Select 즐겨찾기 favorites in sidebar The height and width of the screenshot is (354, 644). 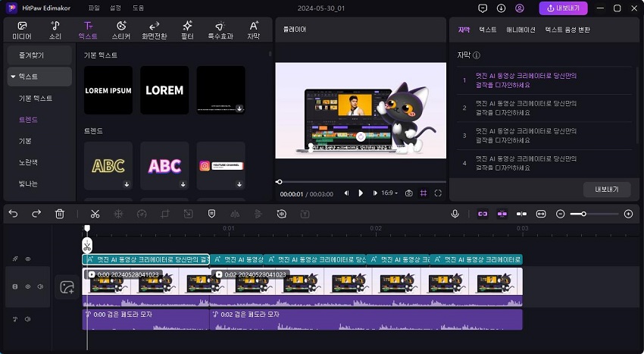click(39, 55)
